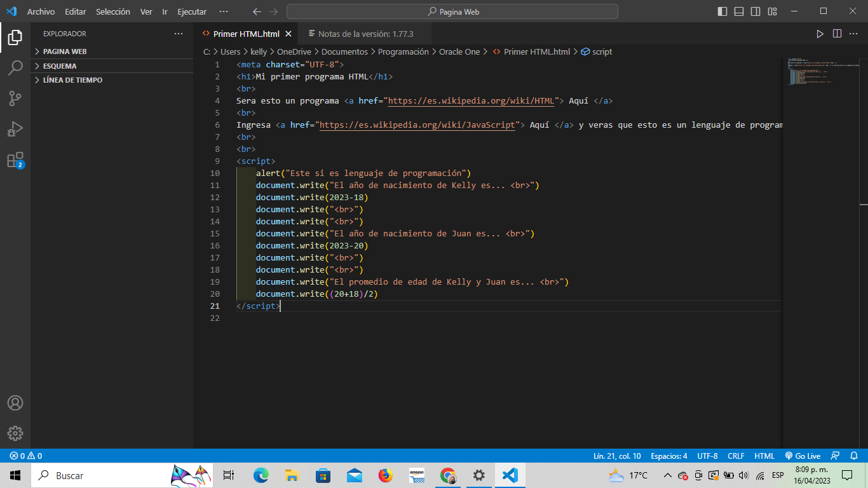This screenshot has height=488, width=868.
Task: Open Run and Debug view
Action: click(x=15, y=129)
